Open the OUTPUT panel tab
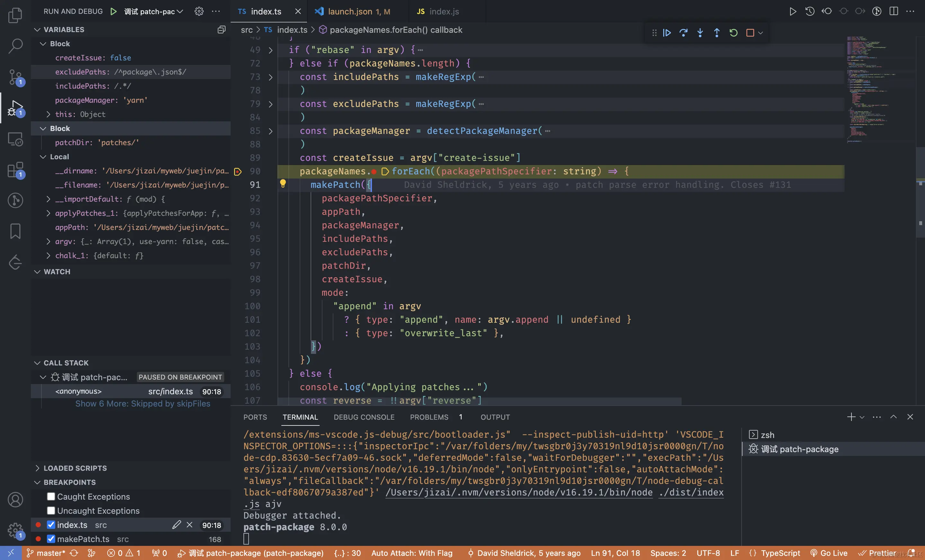Viewport: 925px width, 560px height. click(495, 417)
